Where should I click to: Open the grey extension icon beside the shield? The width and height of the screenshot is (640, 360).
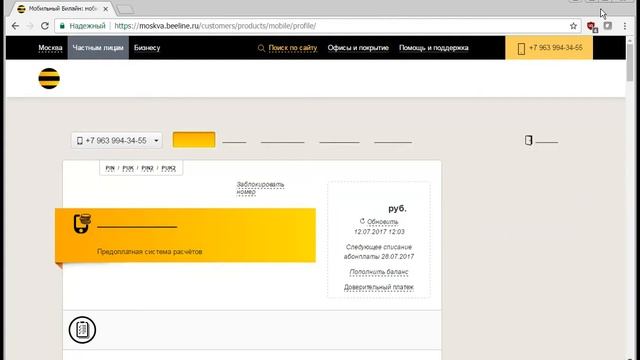click(608, 26)
